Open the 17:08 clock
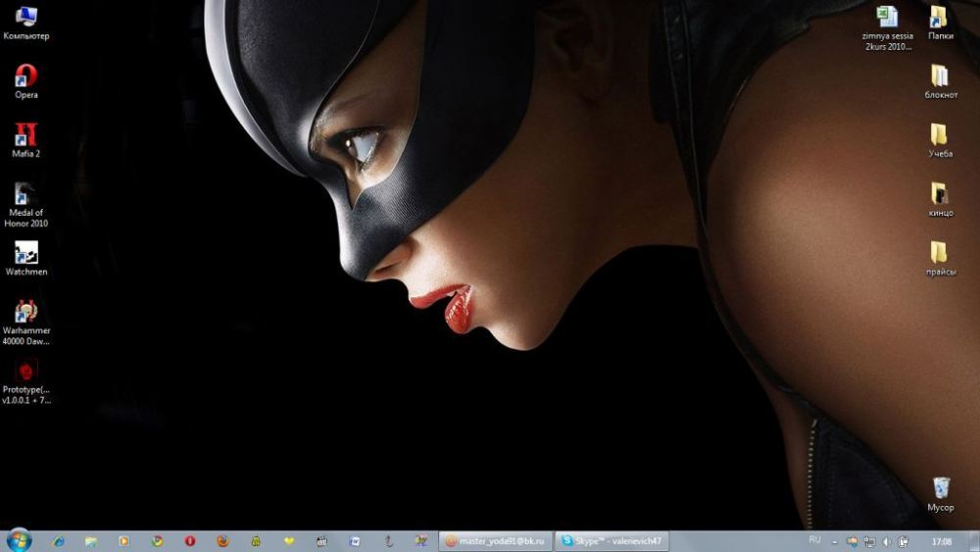Image resolution: width=980 pixels, height=552 pixels. (941, 541)
